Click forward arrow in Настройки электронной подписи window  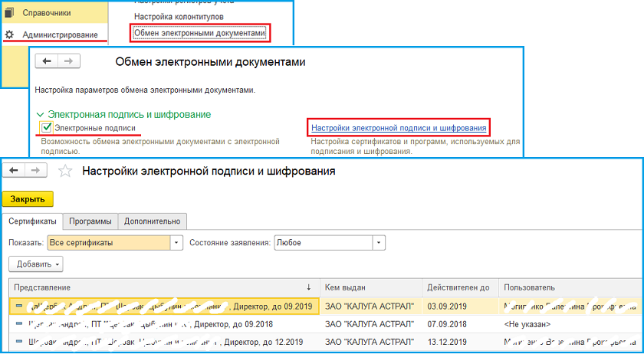tap(37, 171)
